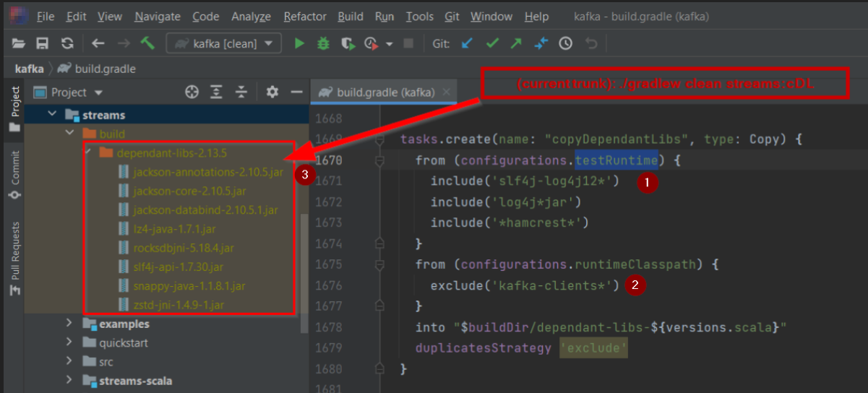Image resolution: width=868 pixels, height=393 pixels.
Task: Expand the src folder chevron
Action: pyautogui.click(x=69, y=361)
